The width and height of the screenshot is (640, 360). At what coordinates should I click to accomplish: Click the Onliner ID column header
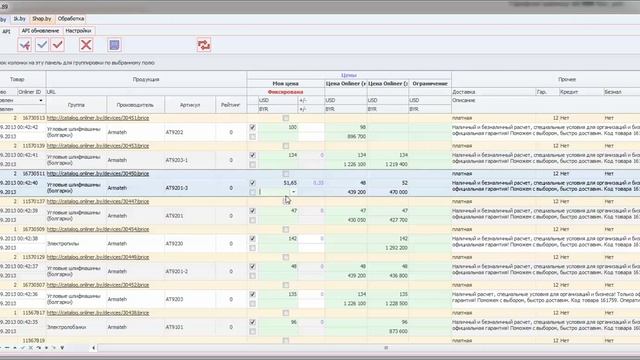click(x=30, y=92)
